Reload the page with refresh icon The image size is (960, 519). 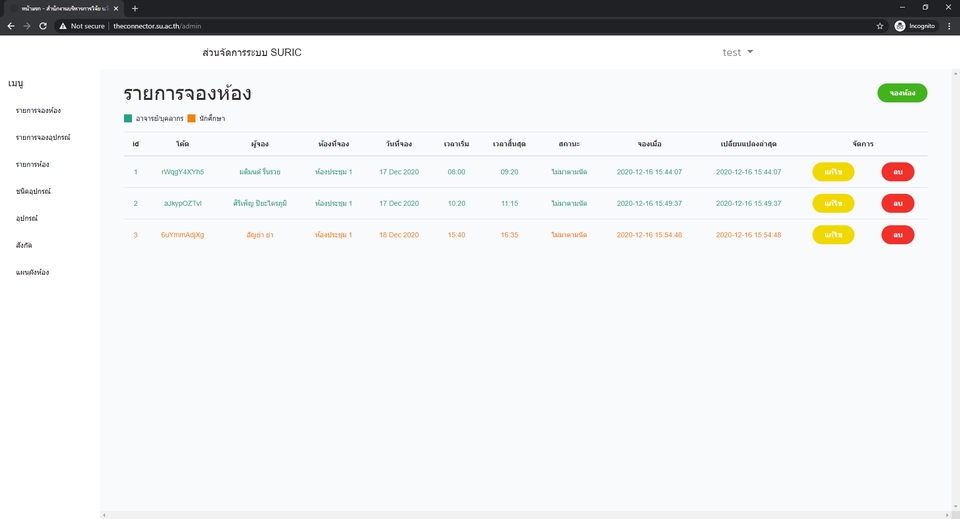click(43, 26)
